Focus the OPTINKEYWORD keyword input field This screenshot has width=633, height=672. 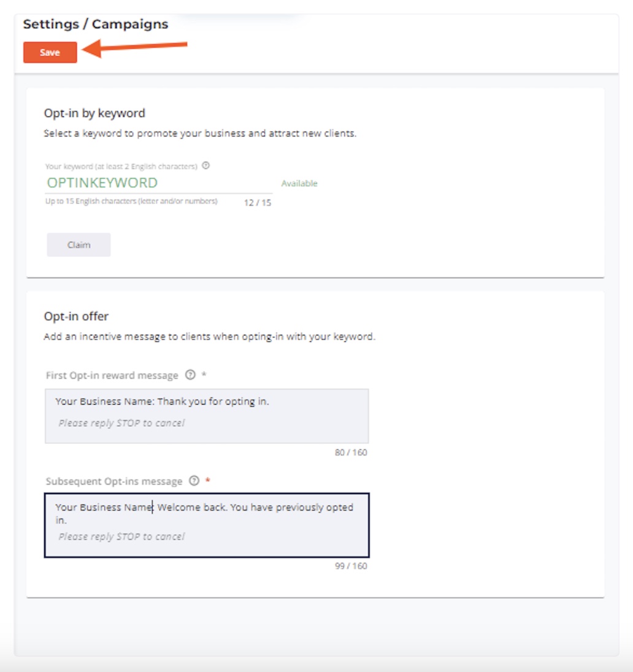point(159,183)
